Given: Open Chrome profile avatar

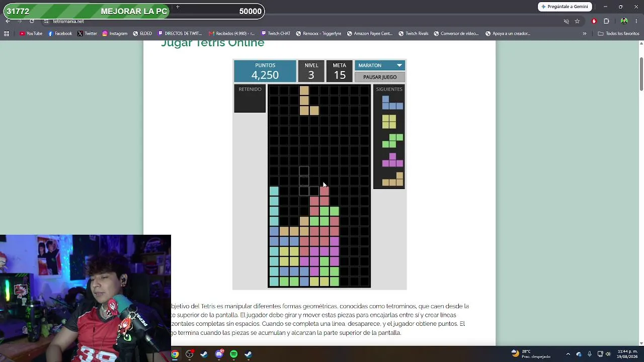Looking at the screenshot, I should click(624, 21).
